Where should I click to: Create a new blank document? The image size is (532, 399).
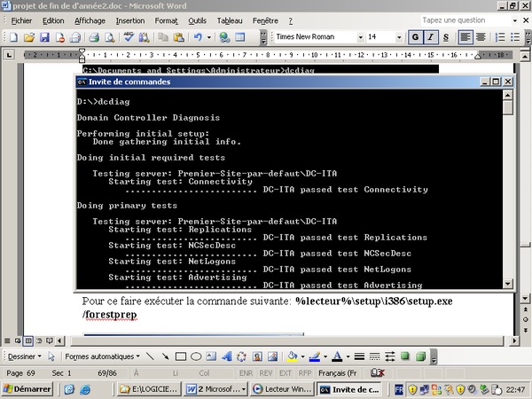coord(13,37)
